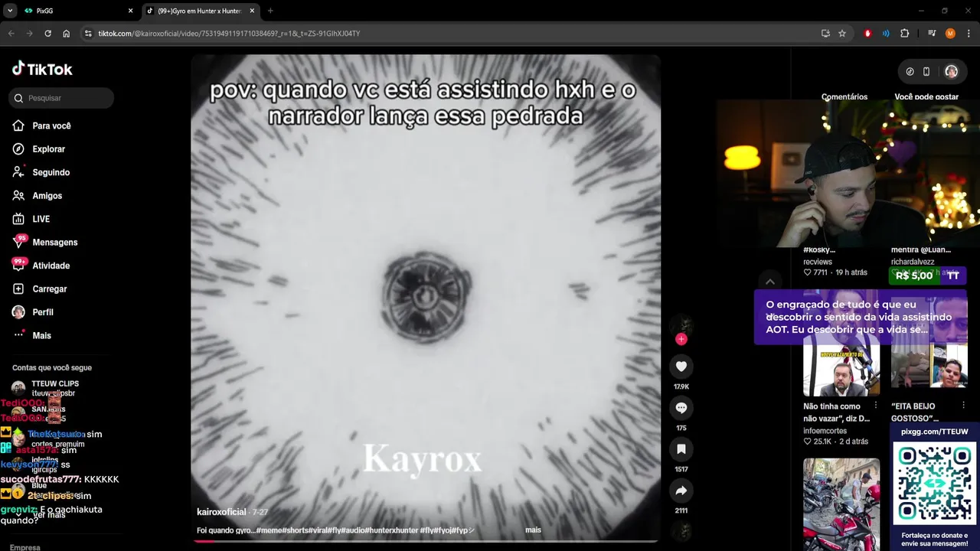Open the blue sound waves extension
980x551 pixels.
(886, 34)
